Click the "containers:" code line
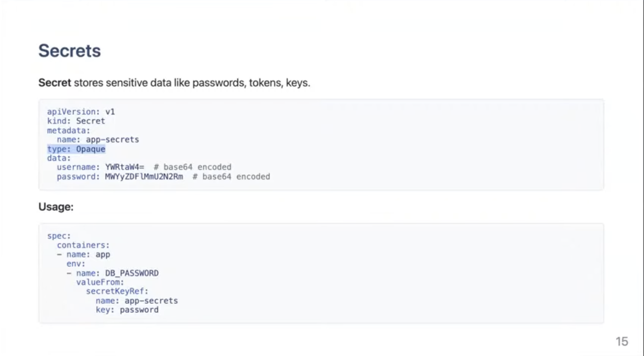The image size is (644, 356). (83, 245)
